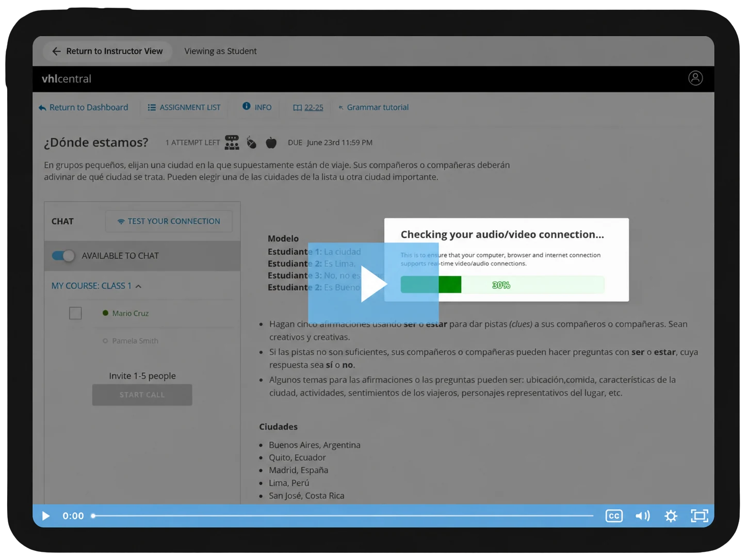Click the ¿Dónde estamos? activity title
747x560 pixels.
(96, 142)
